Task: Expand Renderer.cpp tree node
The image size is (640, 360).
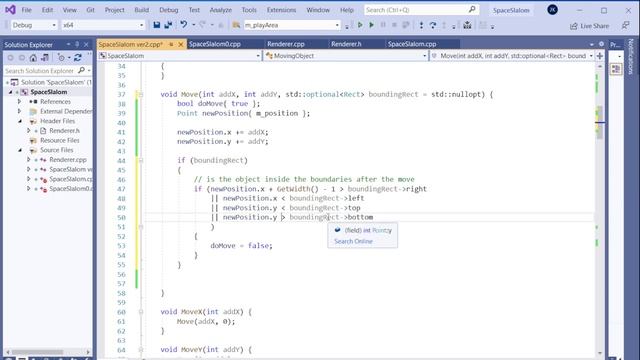Action: [x=29, y=160]
